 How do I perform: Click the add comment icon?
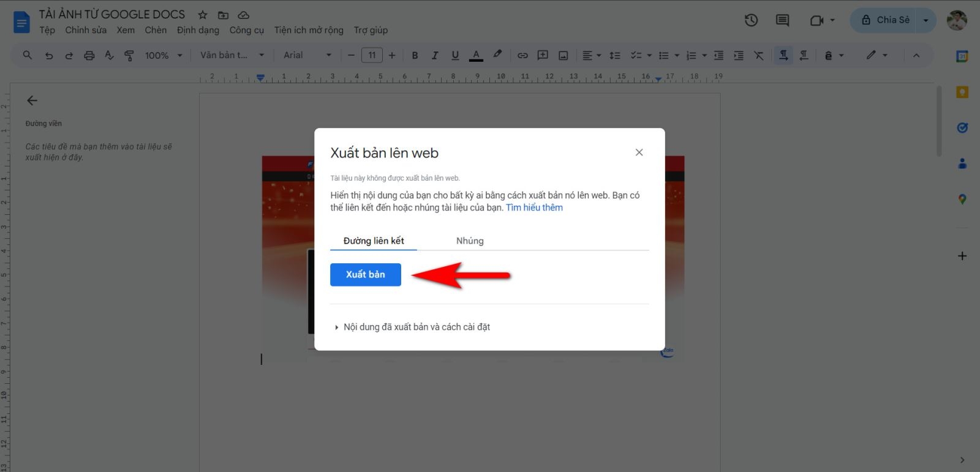tap(543, 55)
